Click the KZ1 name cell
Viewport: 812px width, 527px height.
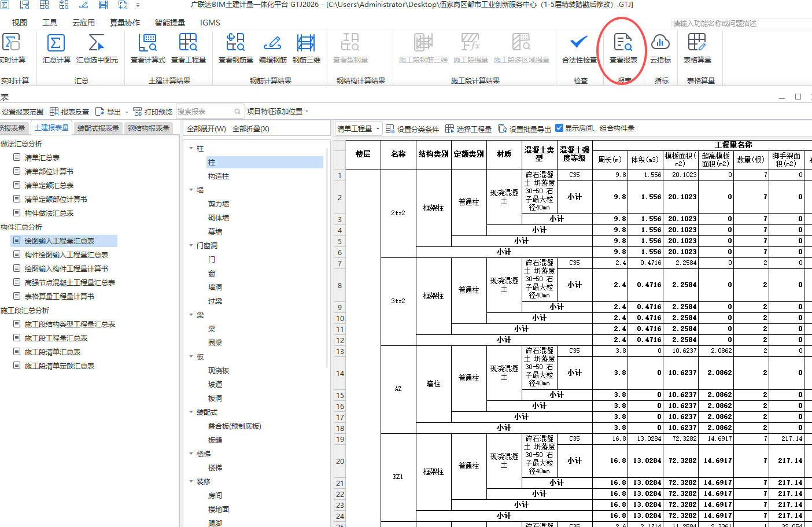pos(398,477)
